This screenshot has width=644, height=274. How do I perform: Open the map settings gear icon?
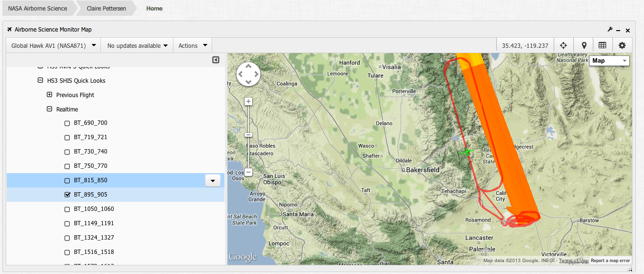pyautogui.click(x=622, y=45)
